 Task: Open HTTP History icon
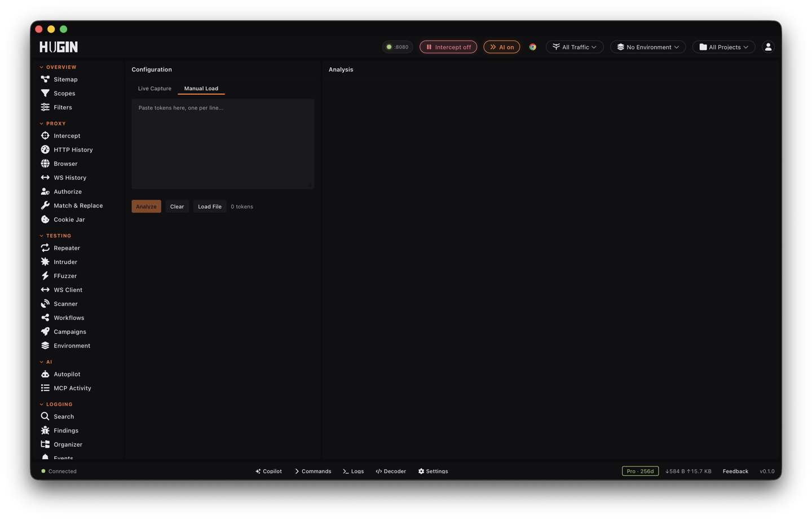(45, 150)
